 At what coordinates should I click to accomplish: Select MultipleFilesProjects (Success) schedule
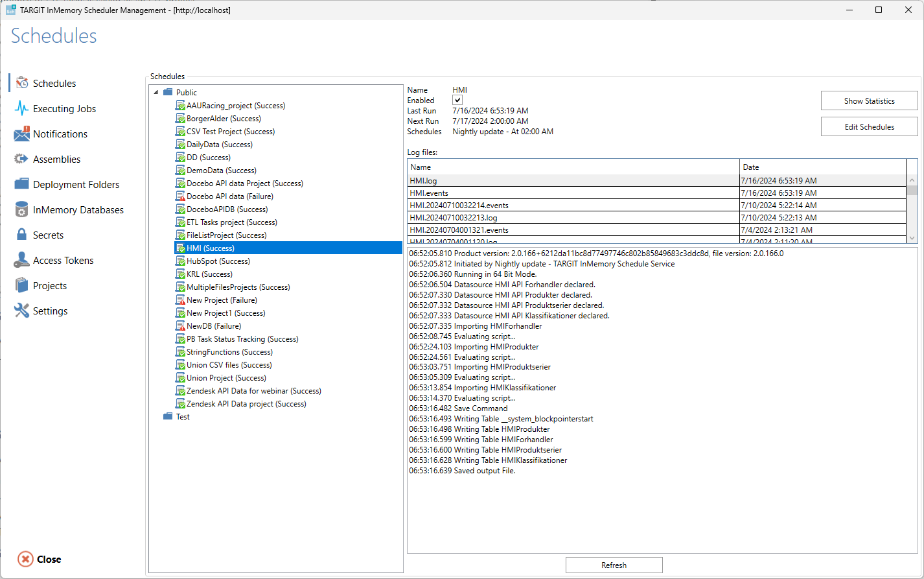[x=238, y=287]
